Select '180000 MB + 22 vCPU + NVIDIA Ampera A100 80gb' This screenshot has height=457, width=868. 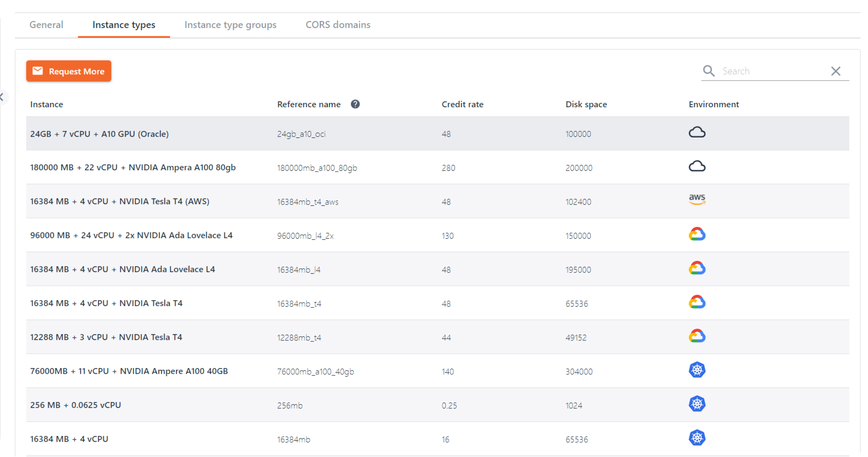tap(133, 167)
